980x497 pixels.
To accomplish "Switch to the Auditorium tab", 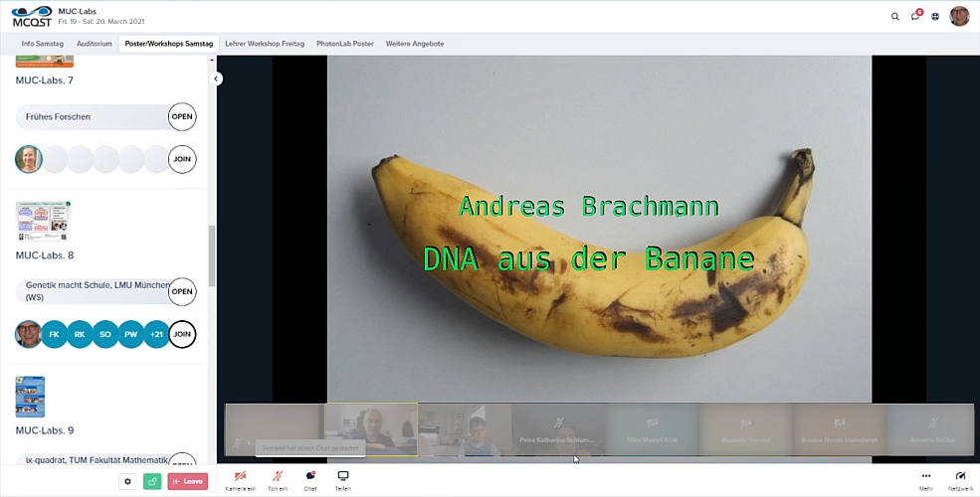I will coord(95,44).
